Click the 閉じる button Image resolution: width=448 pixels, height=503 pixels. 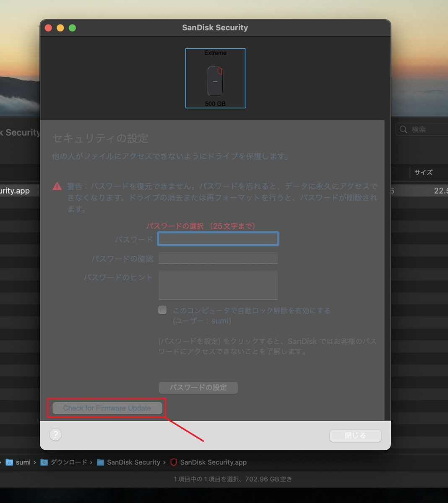[x=355, y=436]
